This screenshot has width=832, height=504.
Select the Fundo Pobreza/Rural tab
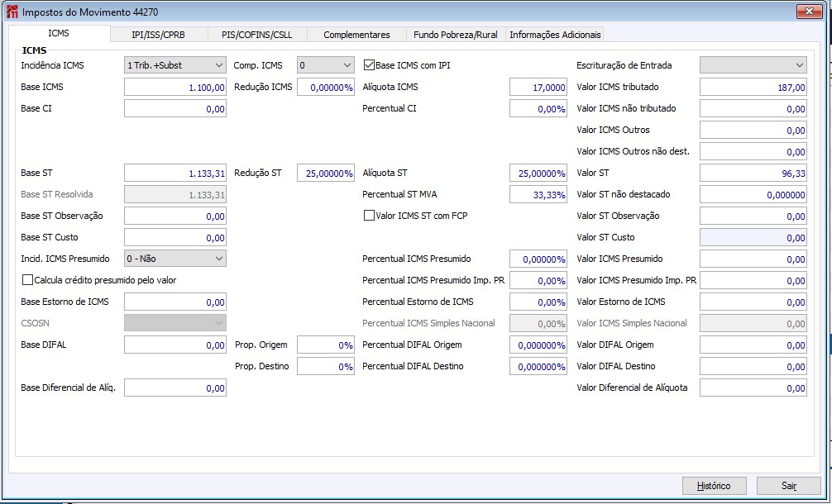[455, 35]
